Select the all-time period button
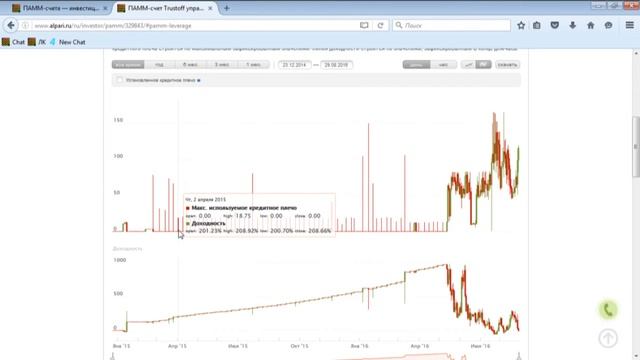 pos(128,64)
